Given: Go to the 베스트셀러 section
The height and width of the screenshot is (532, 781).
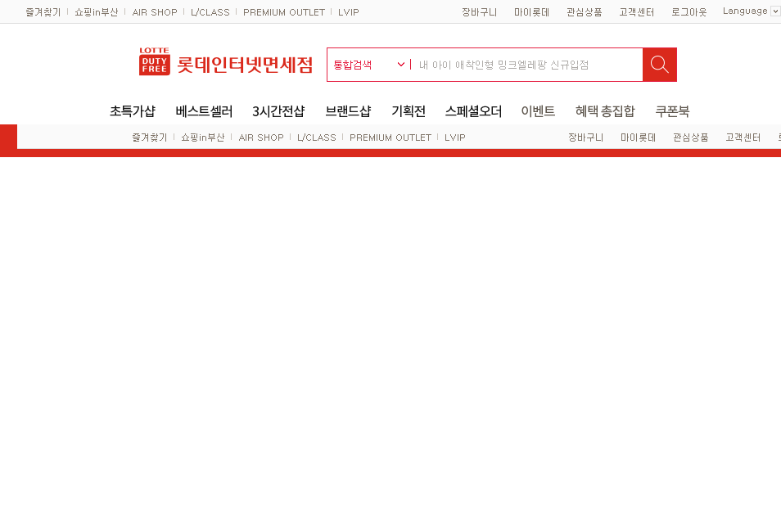Looking at the screenshot, I should [204, 111].
